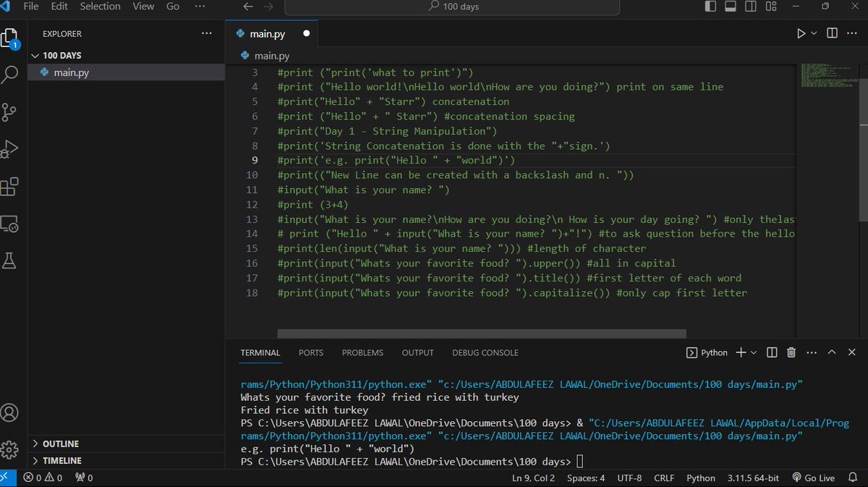Click the editor horizontal scrollbar
This screenshot has width=868, height=487.
tap(481, 334)
